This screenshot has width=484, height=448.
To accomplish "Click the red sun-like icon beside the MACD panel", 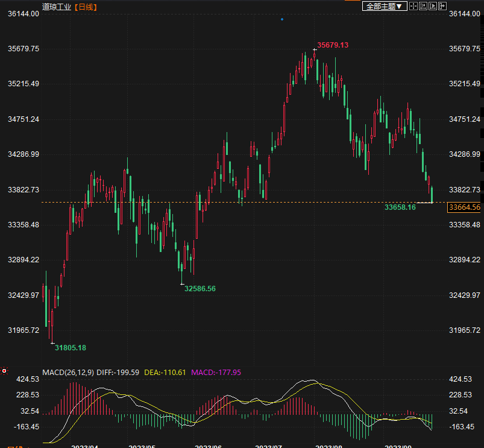I will [x=4, y=371].
